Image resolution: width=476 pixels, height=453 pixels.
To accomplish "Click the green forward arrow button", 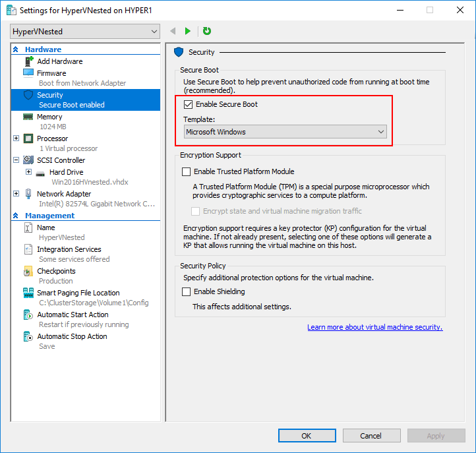I will click(x=188, y=31).
